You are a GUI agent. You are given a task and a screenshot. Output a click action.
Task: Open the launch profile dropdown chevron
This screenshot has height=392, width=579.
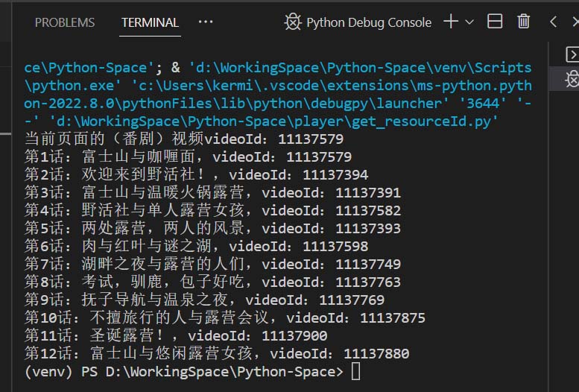pos(469,22)
